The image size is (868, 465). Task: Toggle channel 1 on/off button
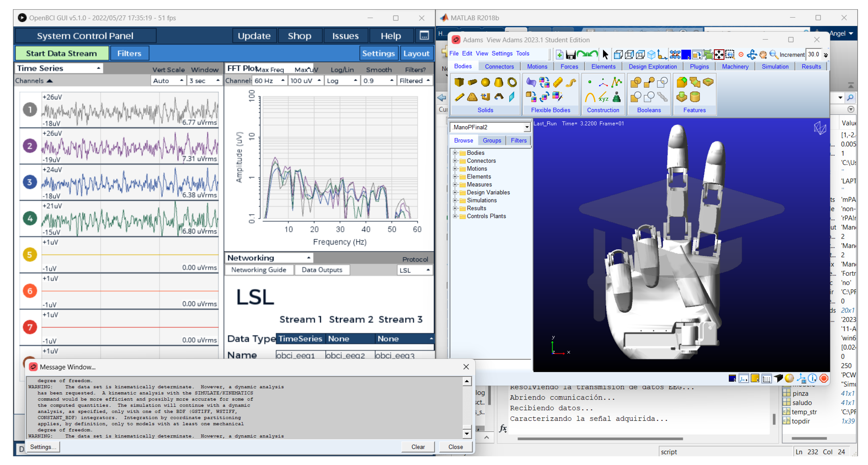tap(30, 110)
